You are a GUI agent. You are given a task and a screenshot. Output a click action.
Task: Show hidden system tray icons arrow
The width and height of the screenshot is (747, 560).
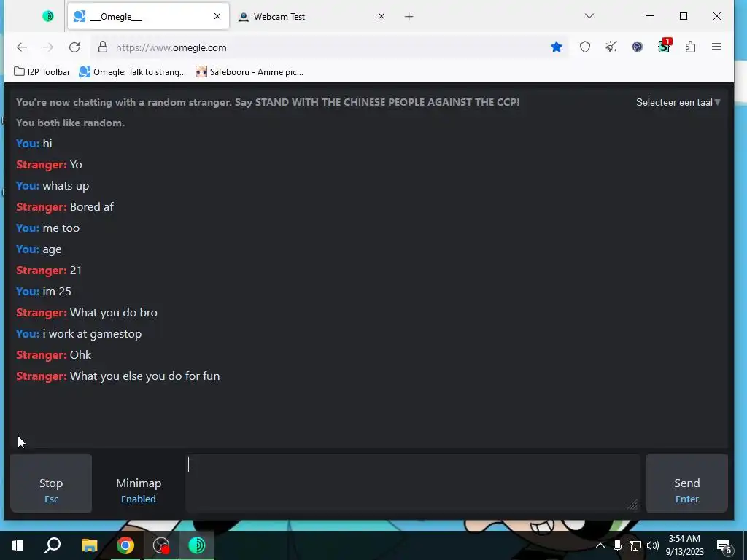point(600,545)
